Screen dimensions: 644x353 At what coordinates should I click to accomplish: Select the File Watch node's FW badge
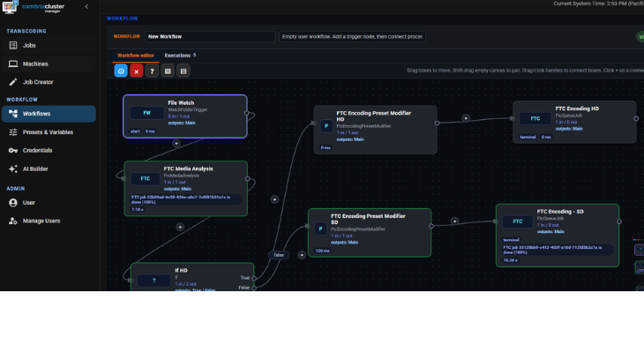146,113
